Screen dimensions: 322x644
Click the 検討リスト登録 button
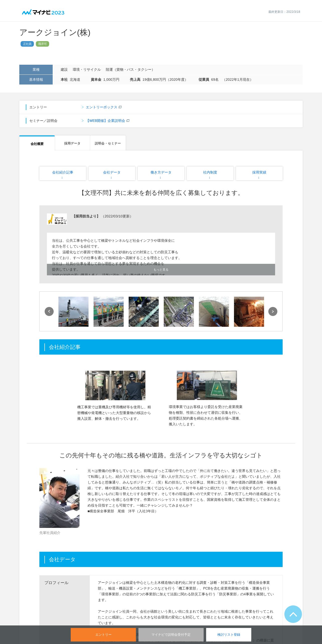tap(229, 634)
